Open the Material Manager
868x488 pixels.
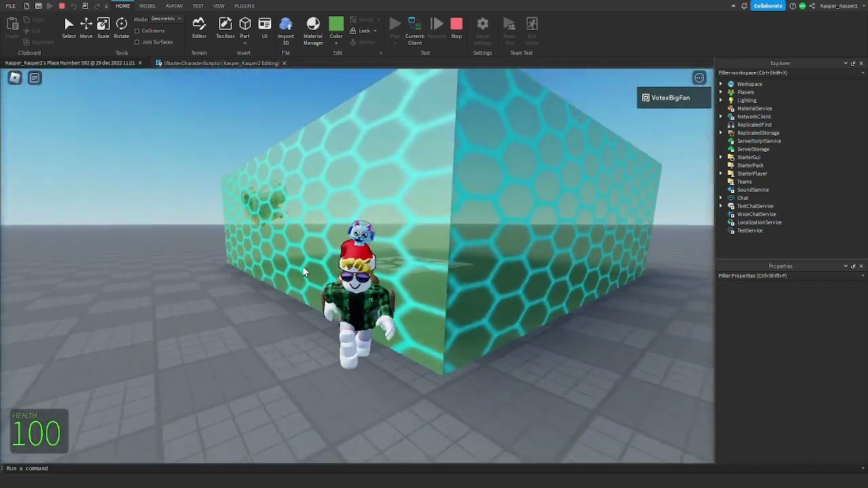click(313, 31)
